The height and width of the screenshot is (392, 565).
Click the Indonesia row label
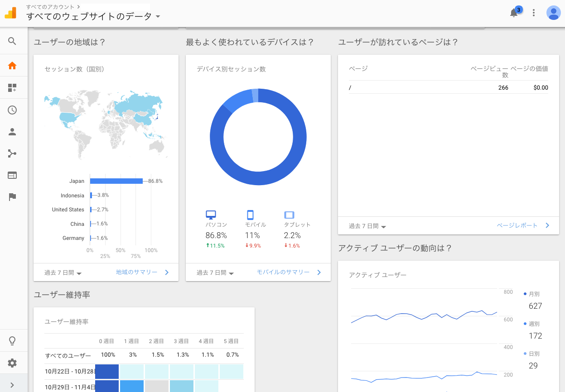coord(72,196)
